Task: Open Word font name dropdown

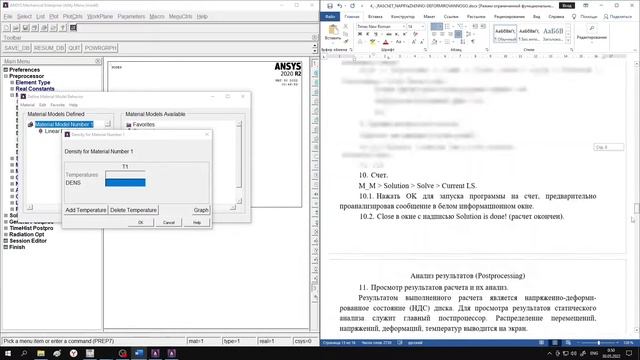Action: [x=404, y=26]
